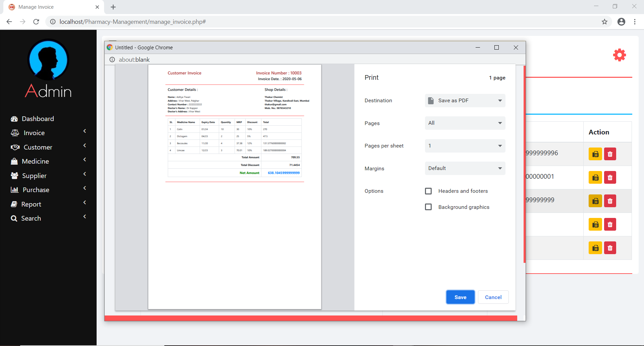Go back in the browser

(x=9, y=22)
